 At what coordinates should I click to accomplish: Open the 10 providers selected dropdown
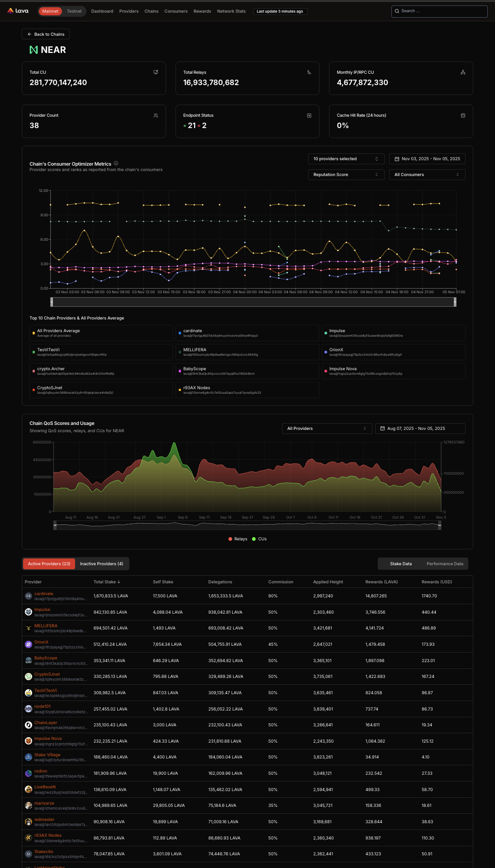(x=346, y=159)
